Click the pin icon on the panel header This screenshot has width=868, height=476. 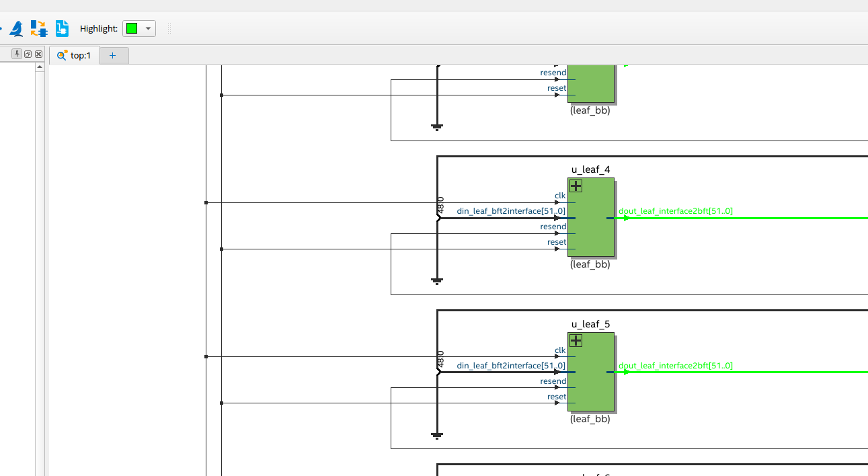pyautogui.click(x=16, y=53)
